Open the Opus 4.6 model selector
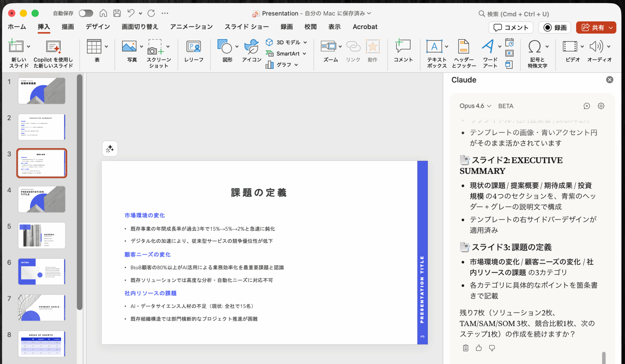 point(475,106)
